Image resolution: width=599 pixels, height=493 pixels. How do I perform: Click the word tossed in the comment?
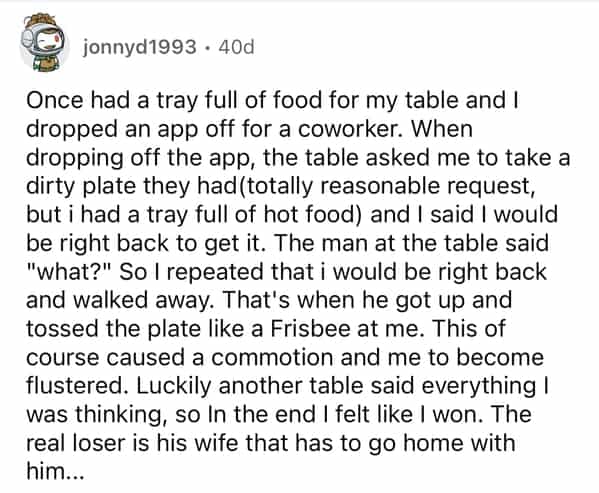(62, 329)
